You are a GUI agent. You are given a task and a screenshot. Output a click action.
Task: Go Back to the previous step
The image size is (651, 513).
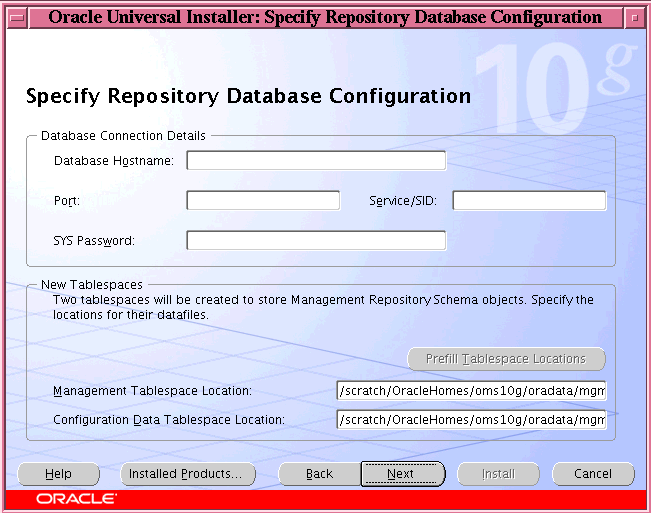[319, 474]
